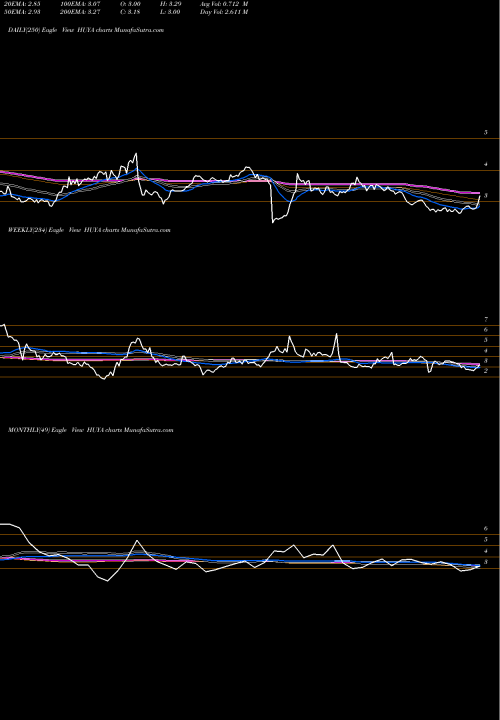Select the 100EMA value in the header
500x720 pixels.
pos(81,4)
